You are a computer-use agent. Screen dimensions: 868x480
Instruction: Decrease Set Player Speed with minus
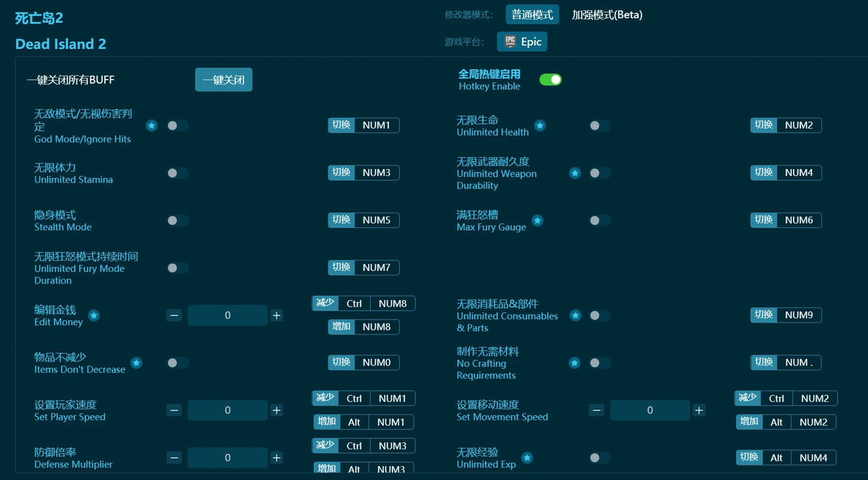click(x=174, y=410)
